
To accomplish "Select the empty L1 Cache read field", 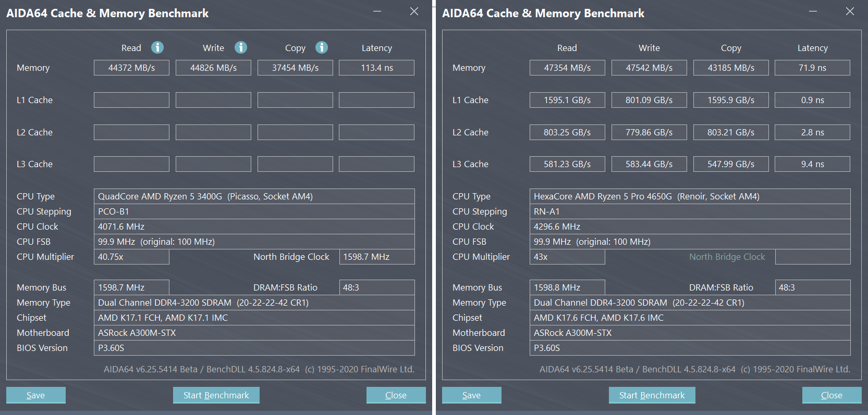I will coord(131,100).
